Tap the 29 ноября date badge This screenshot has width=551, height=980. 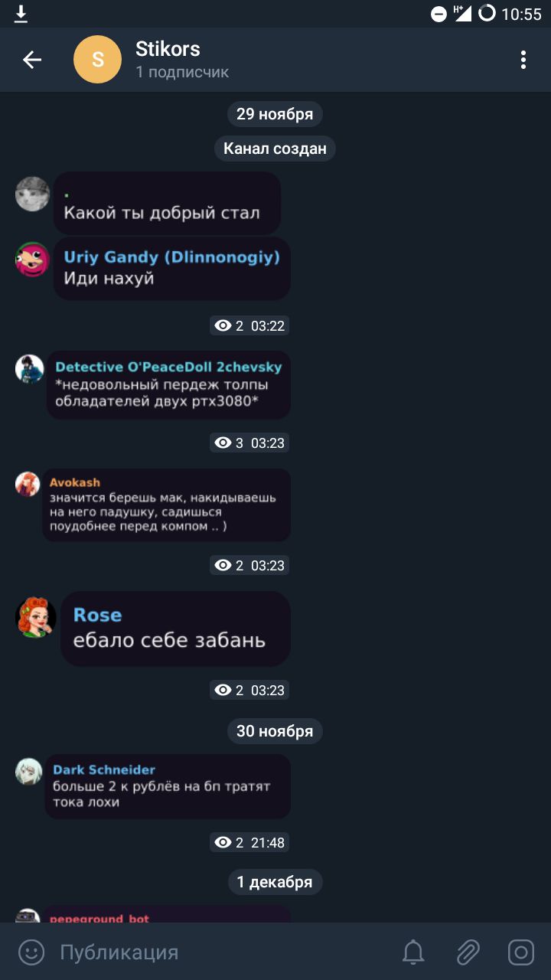coord(275,114)
